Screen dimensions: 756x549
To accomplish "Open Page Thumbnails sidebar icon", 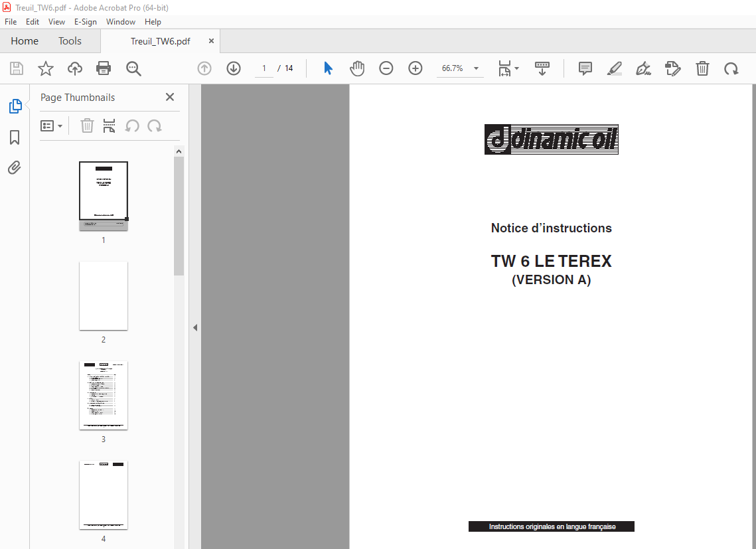I will (x=15, y=106).
